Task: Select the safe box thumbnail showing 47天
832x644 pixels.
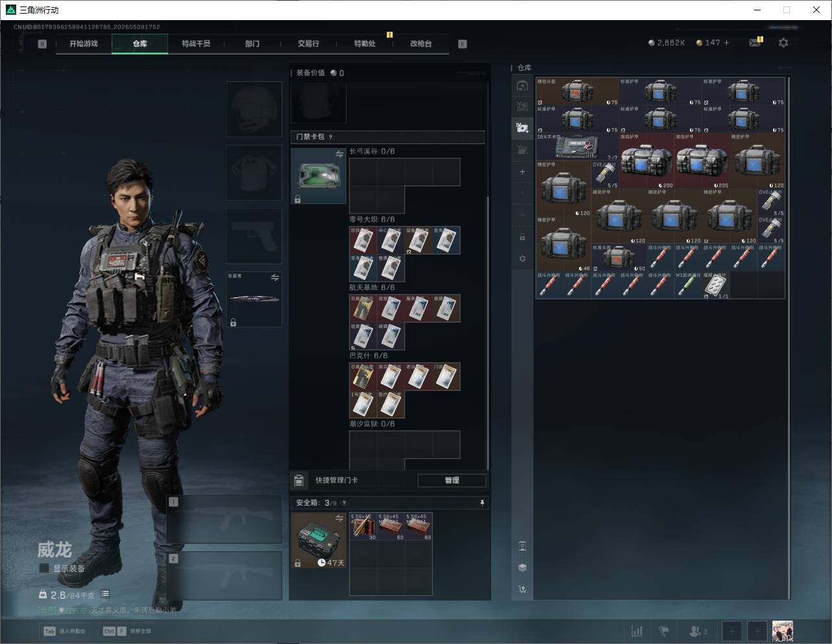Action: [319, 540]
